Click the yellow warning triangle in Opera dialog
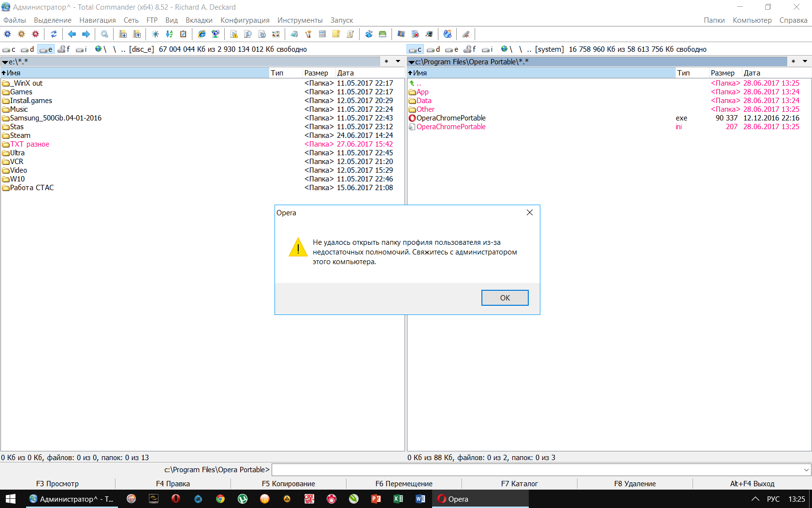This screenshot has height=508, width=812. pyautogui.click(x=298, y=247)
